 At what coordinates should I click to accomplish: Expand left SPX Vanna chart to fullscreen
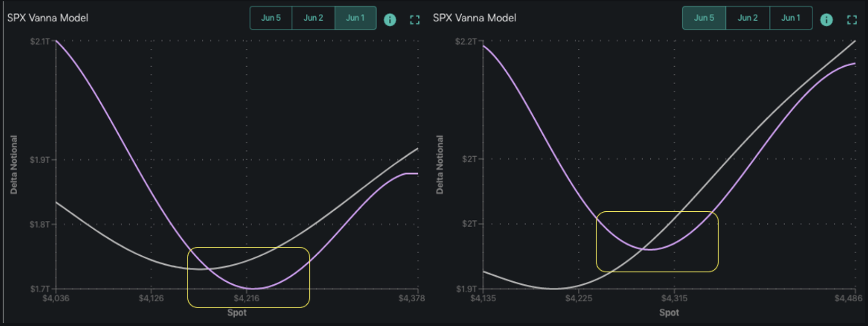(415, 20)
